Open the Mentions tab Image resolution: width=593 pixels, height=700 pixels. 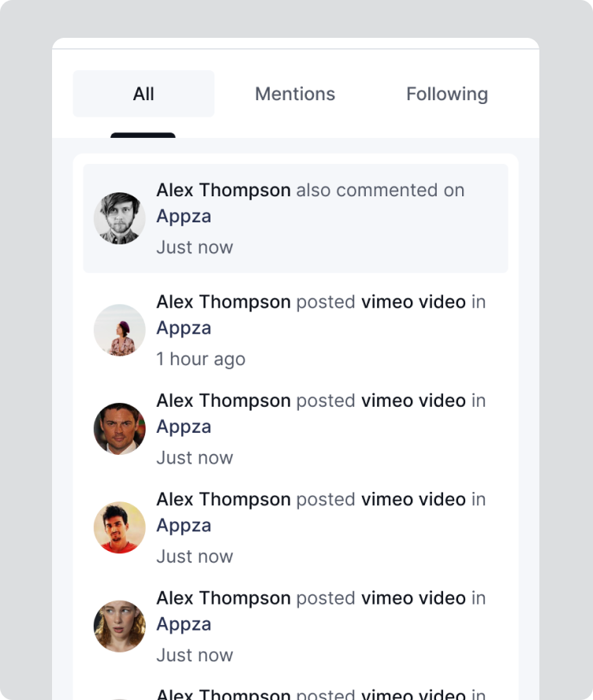tap(295, 94)
